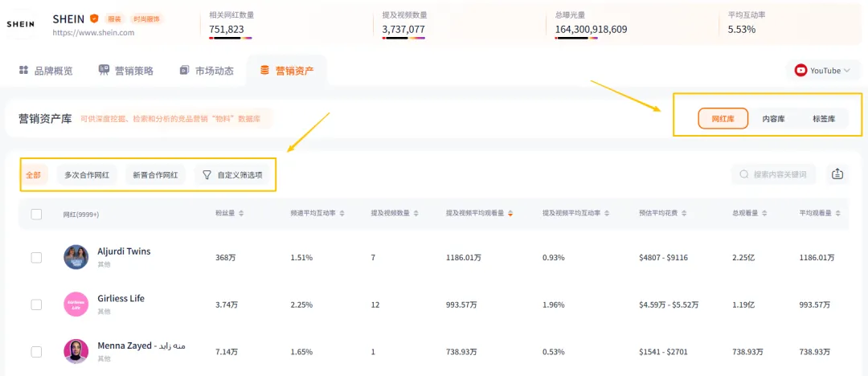Open the 自定义筛选项 filter options
This screenshot has width=868, height=376.
(x=231, y=174)
